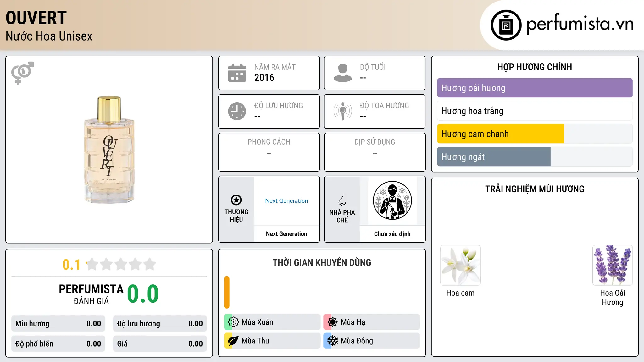The width and height of the screenshot is (644, 362).
Task: Click the Hoa Oải Hương note thumbnail
Action: point(613,265)
